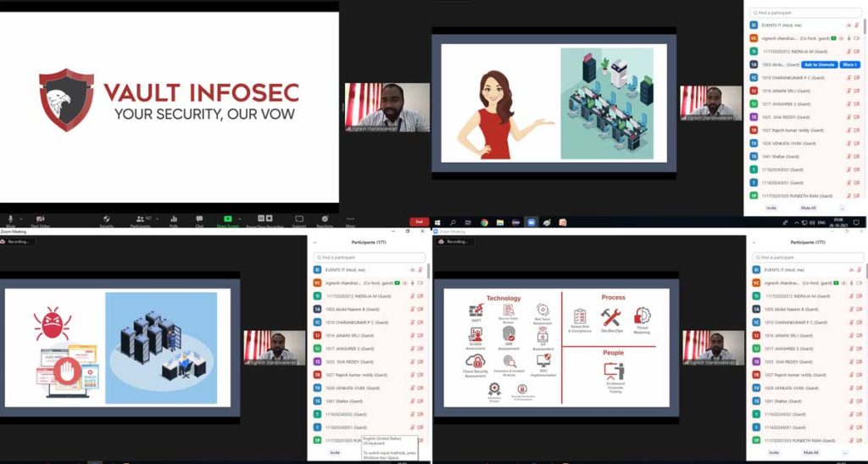Screen dimensions: 868x464
Task: Open File Explorer from taskbar
Action: (x=500, y=222)
